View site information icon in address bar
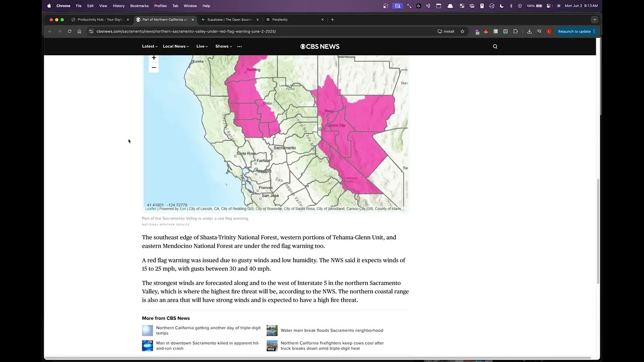Viewport: 644px width, 362px height. click(91, 31)
